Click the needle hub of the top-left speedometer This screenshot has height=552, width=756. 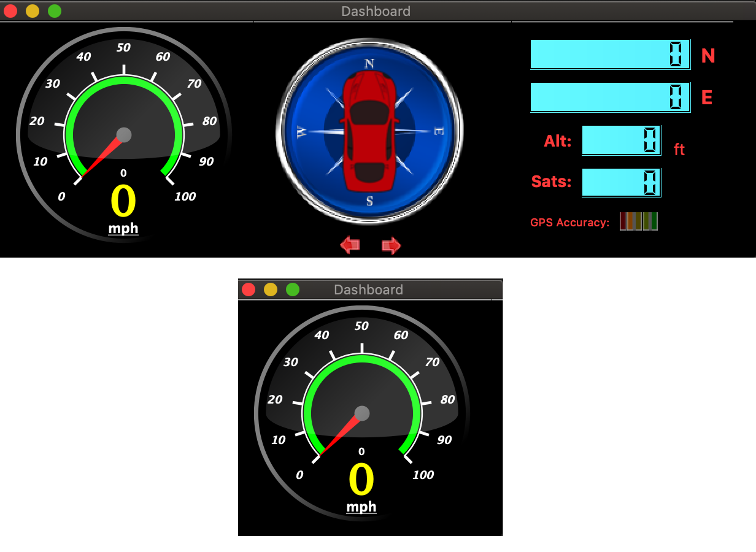point(124,135)
